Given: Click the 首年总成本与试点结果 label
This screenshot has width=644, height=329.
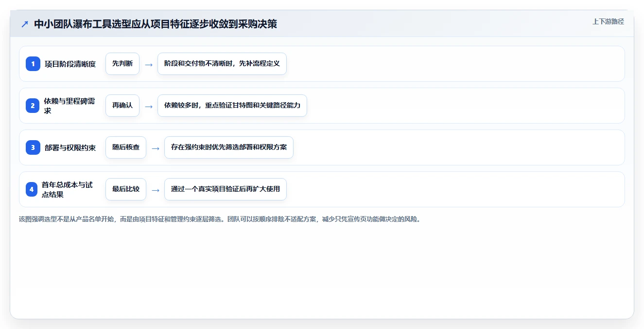Looking at the screenshot, I should (67, 189).
